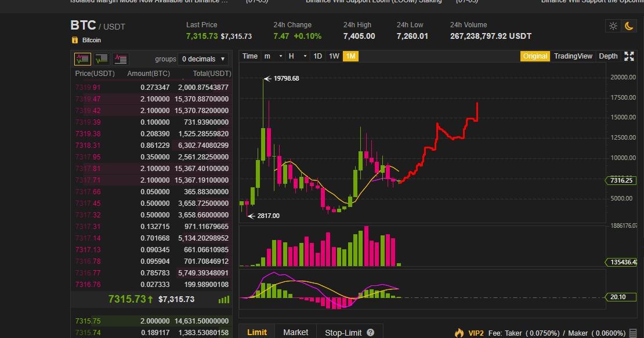Open the fee calculator icon
Screen dimensions: 644x338
click(633, 333)
